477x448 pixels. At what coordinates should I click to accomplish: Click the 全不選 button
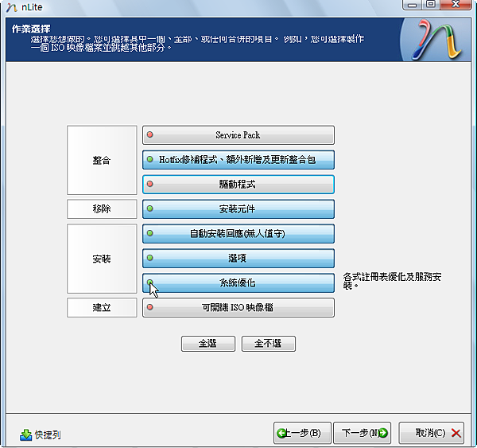[269, 344]
